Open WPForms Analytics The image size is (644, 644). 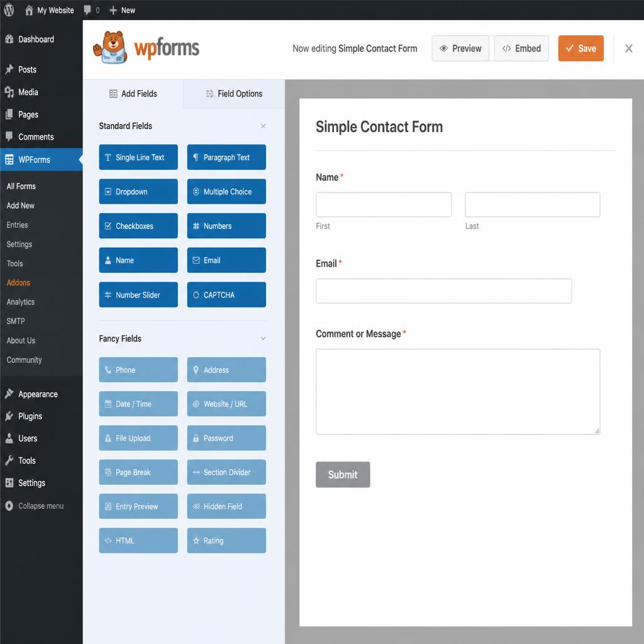point(21,302)
